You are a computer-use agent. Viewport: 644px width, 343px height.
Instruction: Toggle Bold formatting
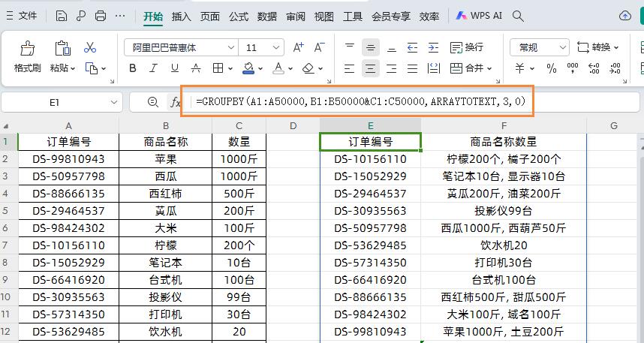[133, 68]
